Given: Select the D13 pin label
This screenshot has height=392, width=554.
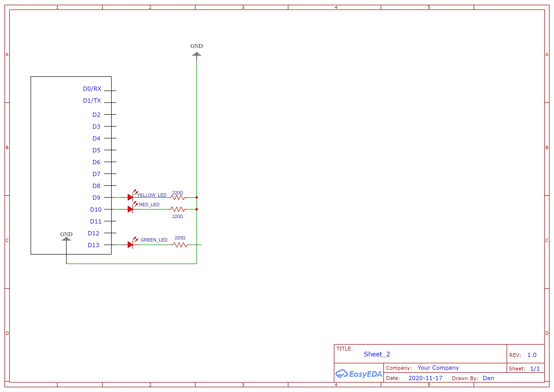Looking at the screenshot, I should pos(93,245).
